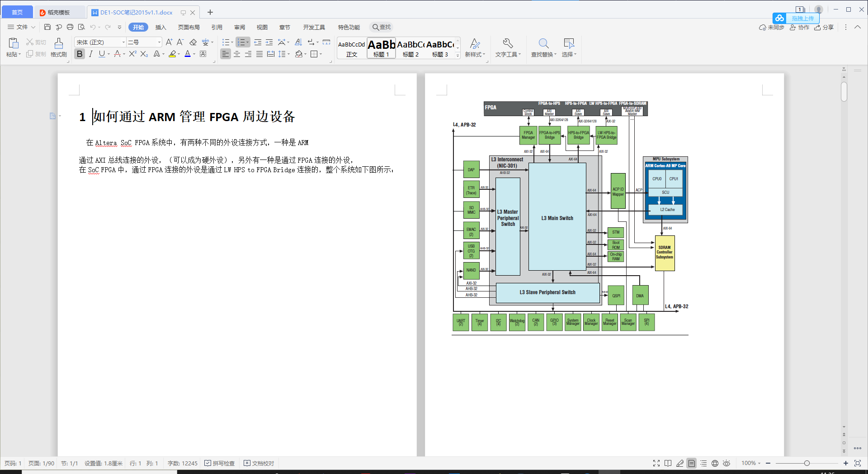Open the Review (审阅) tab
The height and width of the screenshot is (474, 868).
[240, 27]
